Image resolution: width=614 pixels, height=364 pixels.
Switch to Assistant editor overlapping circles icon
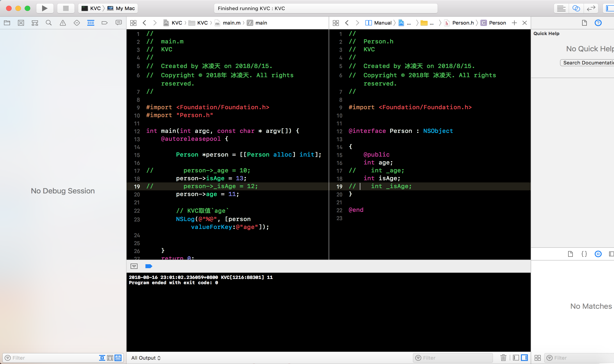click(x=576, y=8)
